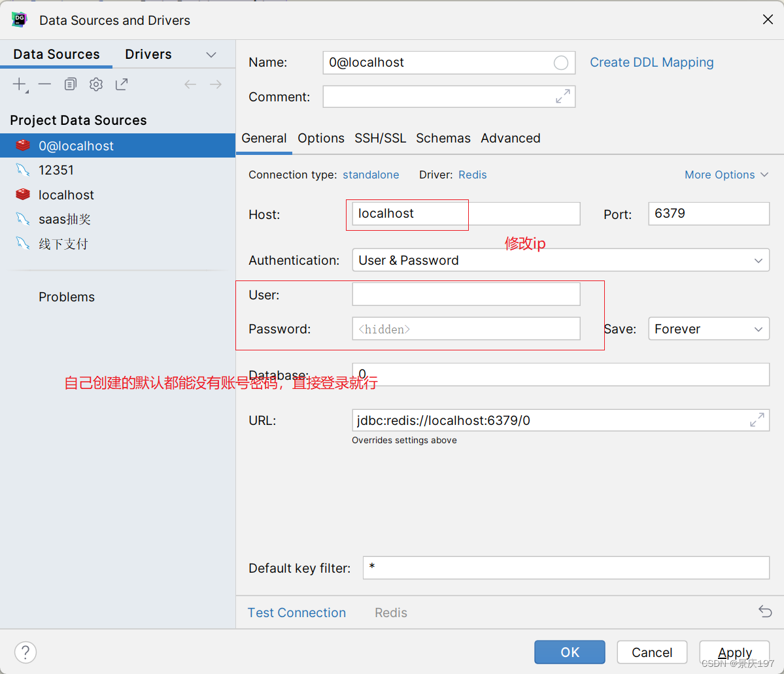This screenshot has height=674, width=784.
Task: Open the SSH/SSL tab
Action: (380, 138)
